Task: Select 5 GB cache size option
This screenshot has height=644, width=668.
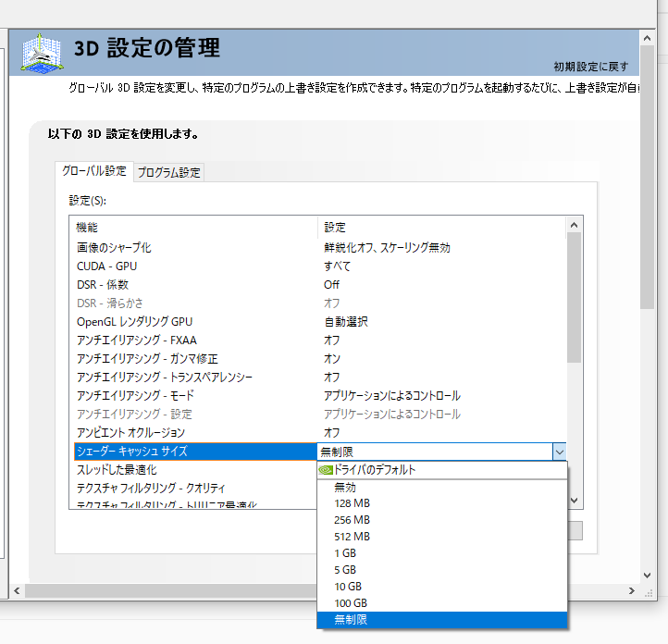Action: tap(442, 569)
